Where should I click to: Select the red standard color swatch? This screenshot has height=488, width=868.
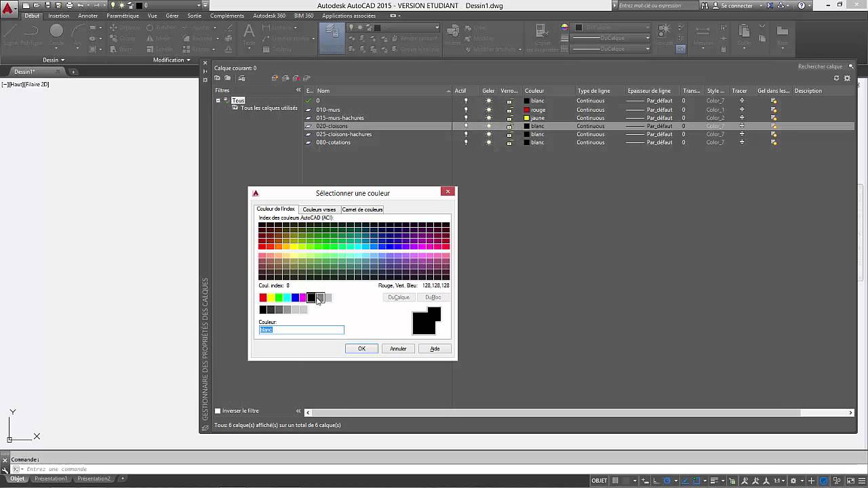click(x=263, y=298)
